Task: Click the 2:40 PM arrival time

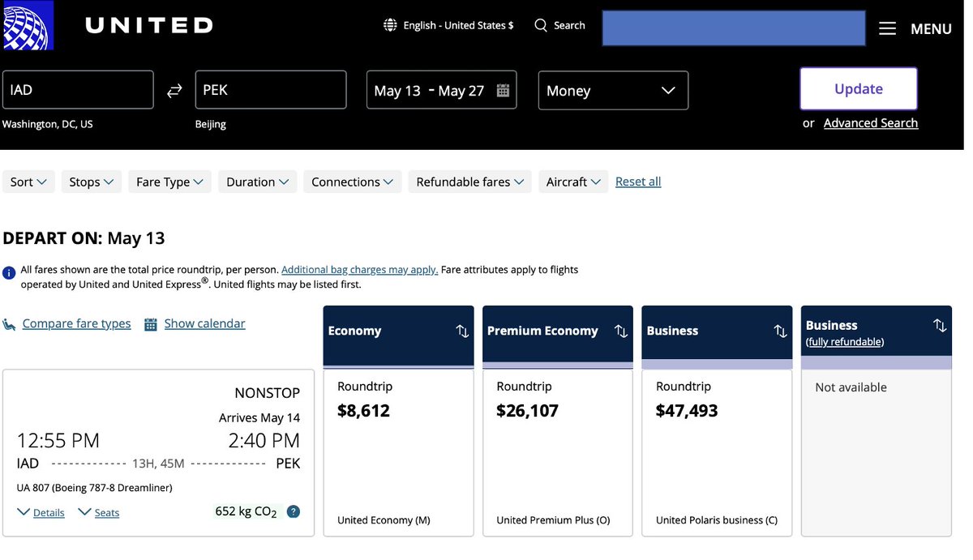Action: (264, 441)
